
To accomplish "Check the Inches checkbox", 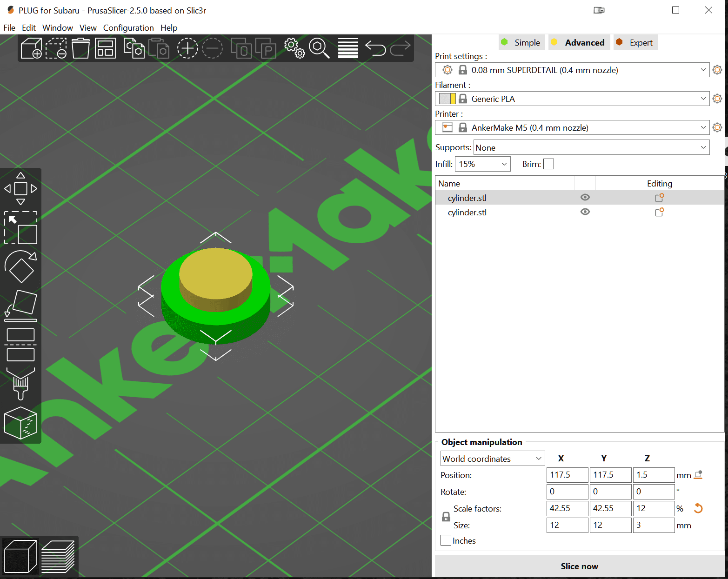I will coord(446,540).
